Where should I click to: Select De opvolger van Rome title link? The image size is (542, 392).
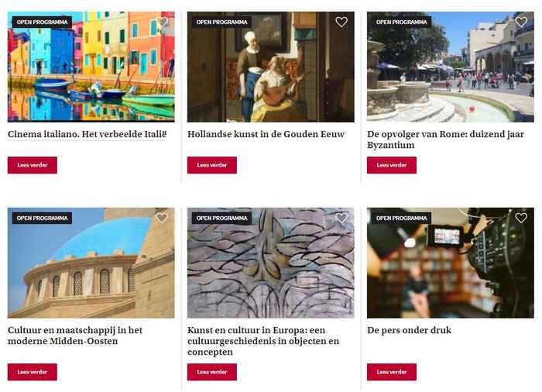[x=445, y=139]
